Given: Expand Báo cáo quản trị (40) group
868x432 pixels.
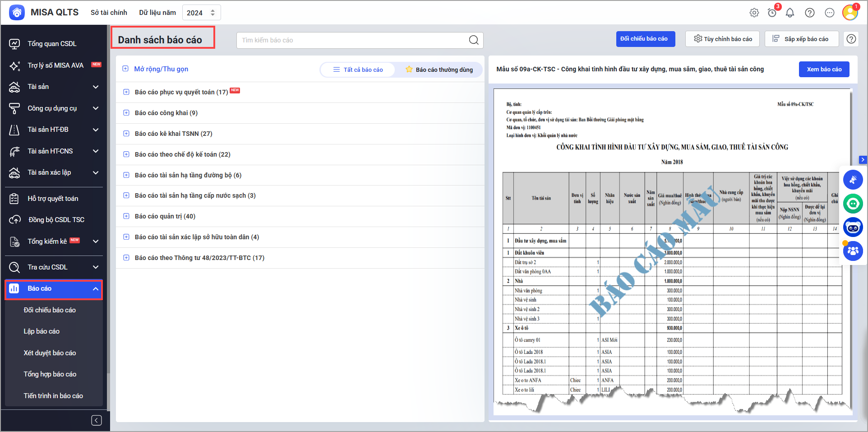Looking at the screenshot, I should (x=126, y=216).
